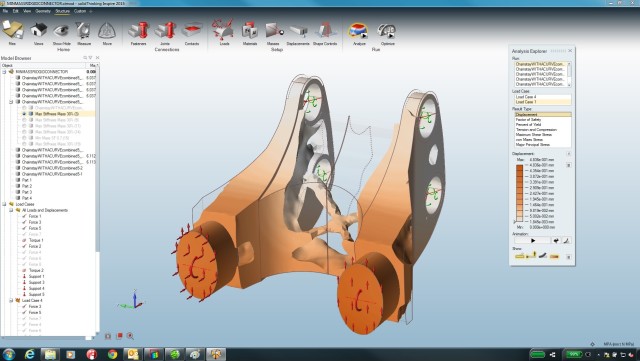Run the Optimize tool
Image resolution: width=640 pixels, height=361 pixels.
pos(387,31)
